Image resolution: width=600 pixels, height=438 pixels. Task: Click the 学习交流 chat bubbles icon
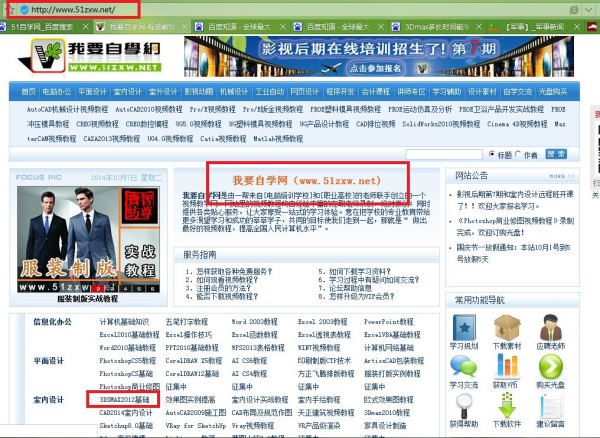[463, 366]
